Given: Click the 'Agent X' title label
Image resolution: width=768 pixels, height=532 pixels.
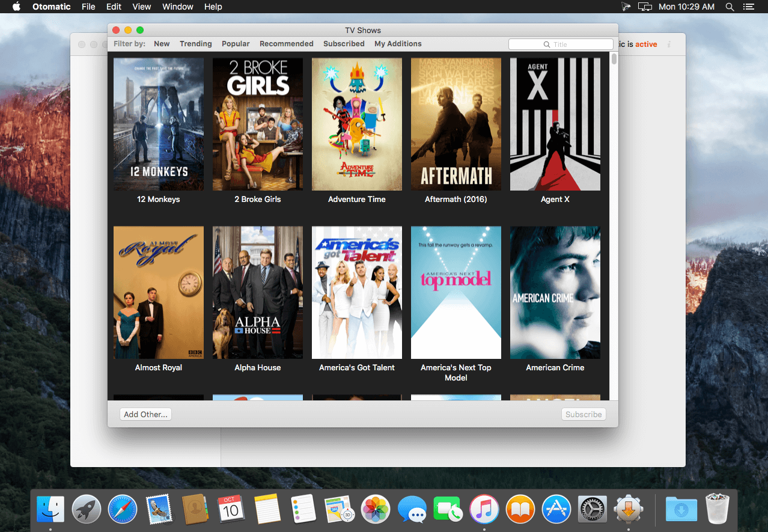Looking at the screenshot, I should coord(555,199).
